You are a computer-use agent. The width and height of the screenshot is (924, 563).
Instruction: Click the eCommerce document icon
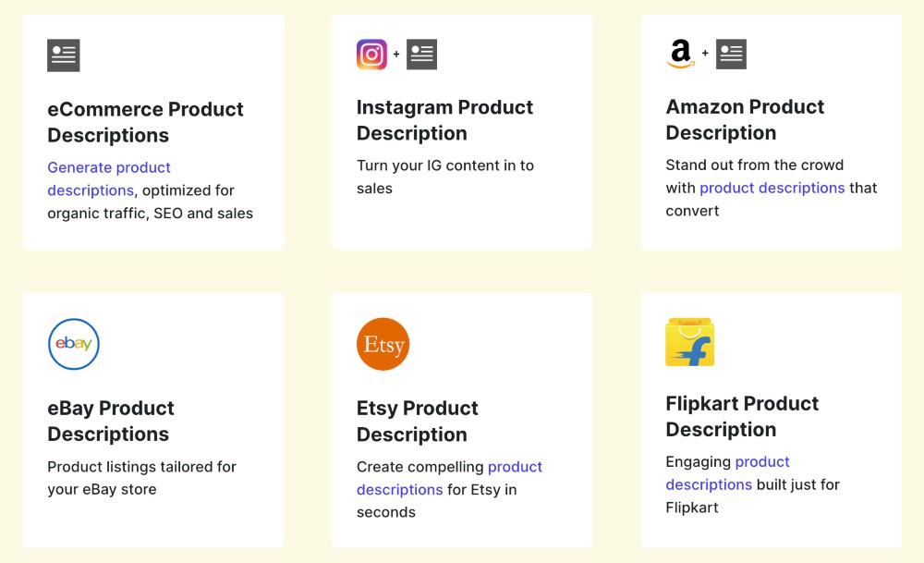pos(64,55)
